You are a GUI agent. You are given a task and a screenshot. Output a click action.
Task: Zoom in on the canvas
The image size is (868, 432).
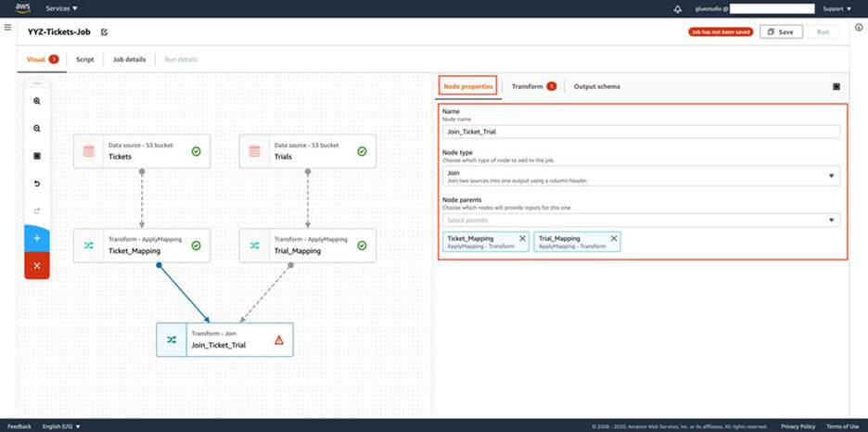tap(37, 101)
